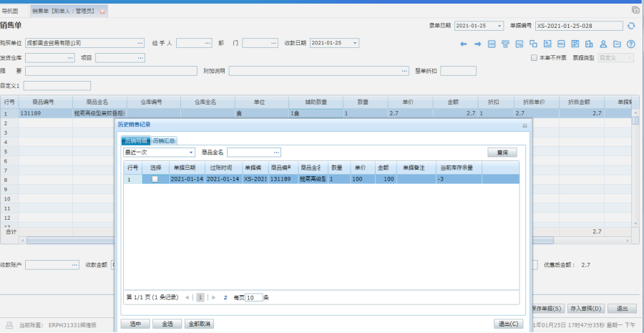Switch to the 历销汇总 tab
The height and width of the screenshot is (333, 644).
164,141
